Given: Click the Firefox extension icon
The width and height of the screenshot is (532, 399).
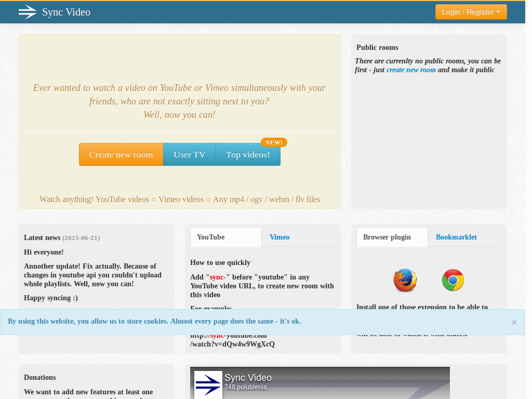Looking at the screenshot, I should click(x=405, y=280).
